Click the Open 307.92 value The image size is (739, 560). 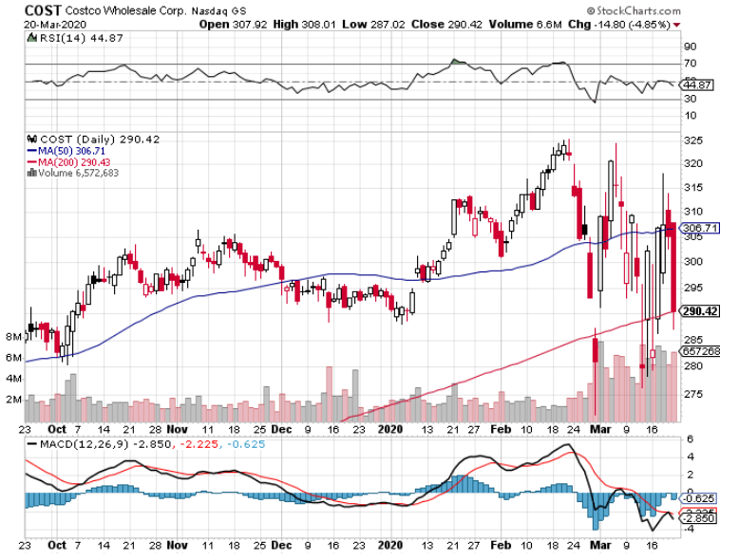click(x=233, y=25)
